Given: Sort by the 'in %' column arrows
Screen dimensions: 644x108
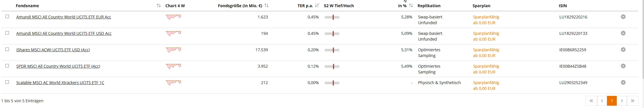Looking at the screenshot, I should tap(411, 5).
